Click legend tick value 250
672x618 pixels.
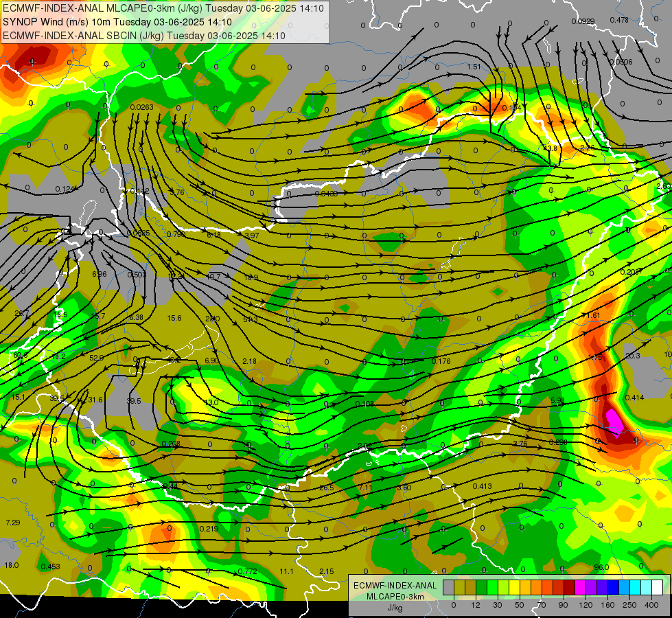[x=629, y=605]
